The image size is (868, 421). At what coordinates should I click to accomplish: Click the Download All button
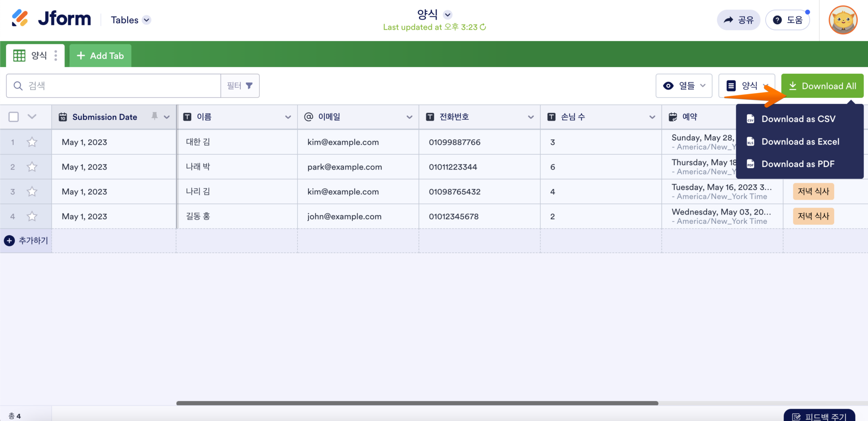822,85
